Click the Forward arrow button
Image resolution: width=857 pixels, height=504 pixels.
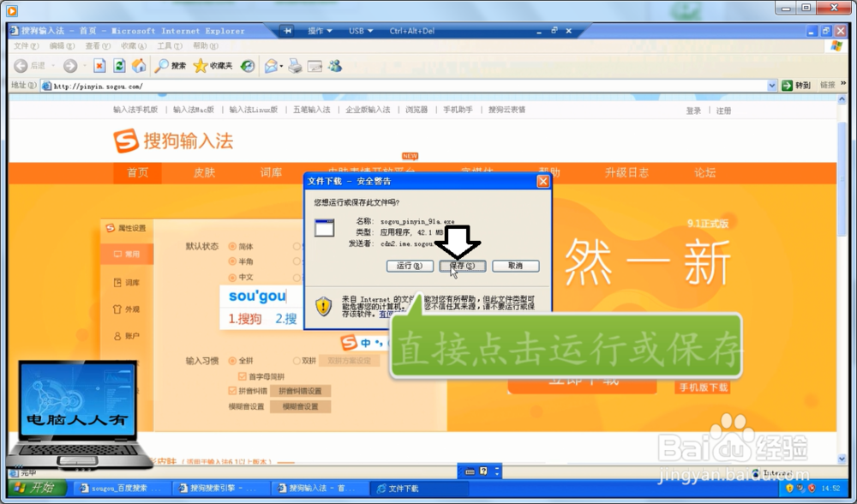coord(70,66)
